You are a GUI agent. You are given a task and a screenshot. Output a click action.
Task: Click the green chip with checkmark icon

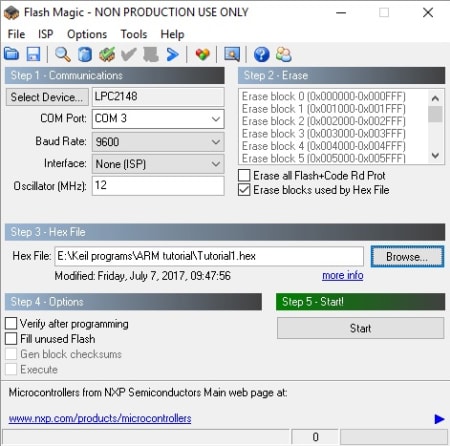107,54
